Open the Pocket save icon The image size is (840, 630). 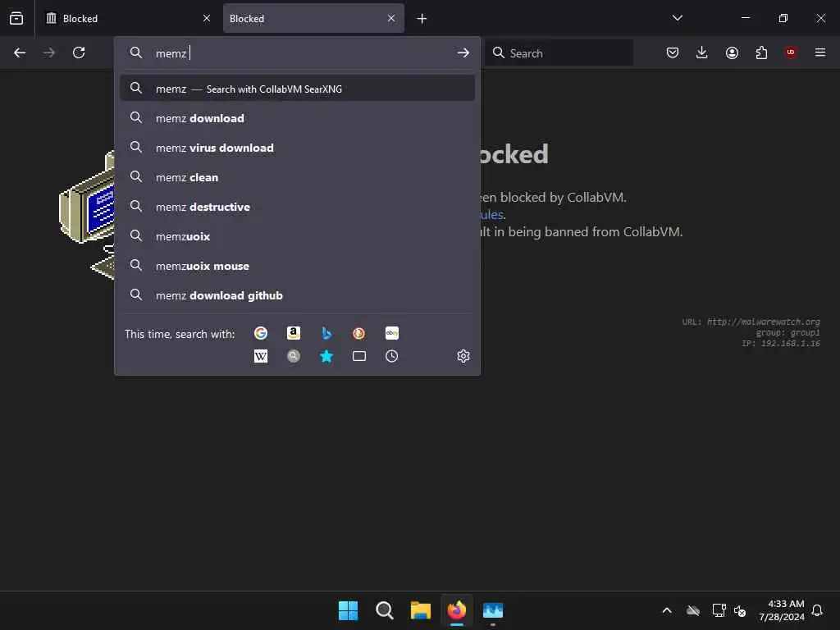coord(673,52)
